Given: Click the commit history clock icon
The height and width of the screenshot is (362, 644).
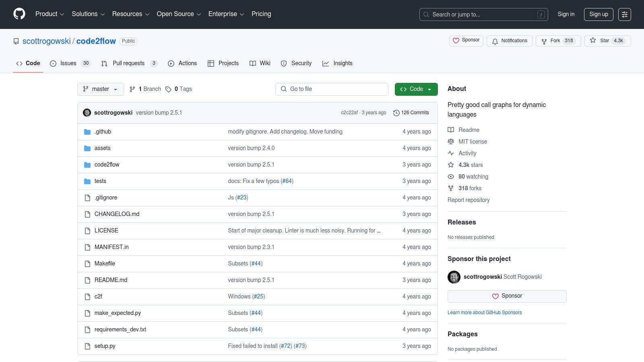Looking at the screenshot, I should (396, 113).
